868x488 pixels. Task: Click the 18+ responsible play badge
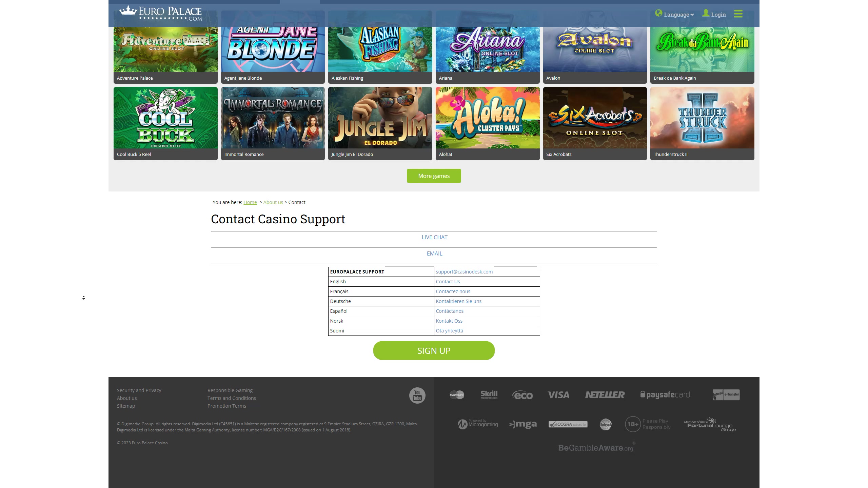coord(633,424)
